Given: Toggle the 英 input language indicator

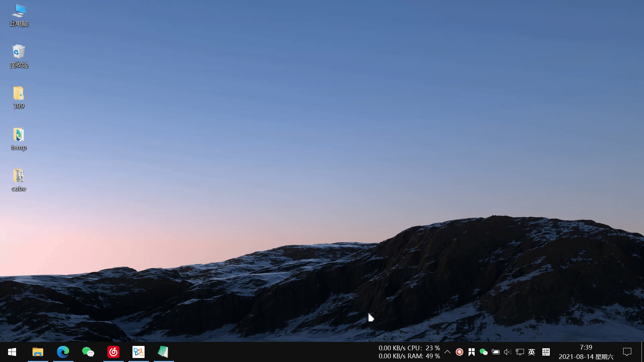Looking at the screenshot, I should click(x=532, y=352).
